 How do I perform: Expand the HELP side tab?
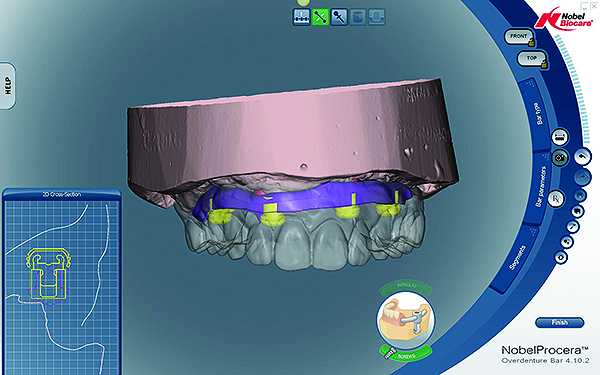(x=8, y=86)
